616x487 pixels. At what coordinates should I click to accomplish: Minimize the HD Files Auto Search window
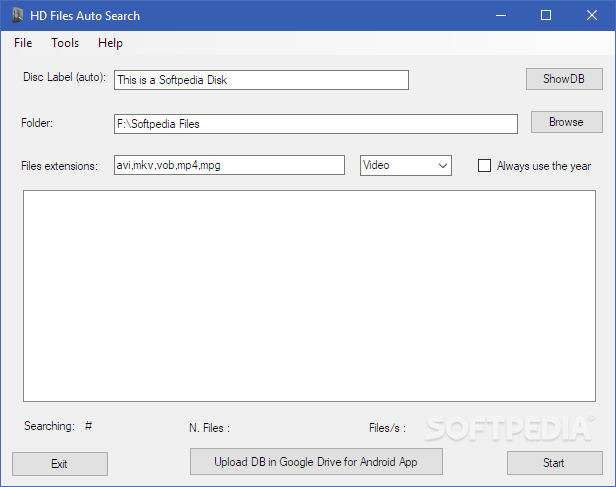(500, 16)
